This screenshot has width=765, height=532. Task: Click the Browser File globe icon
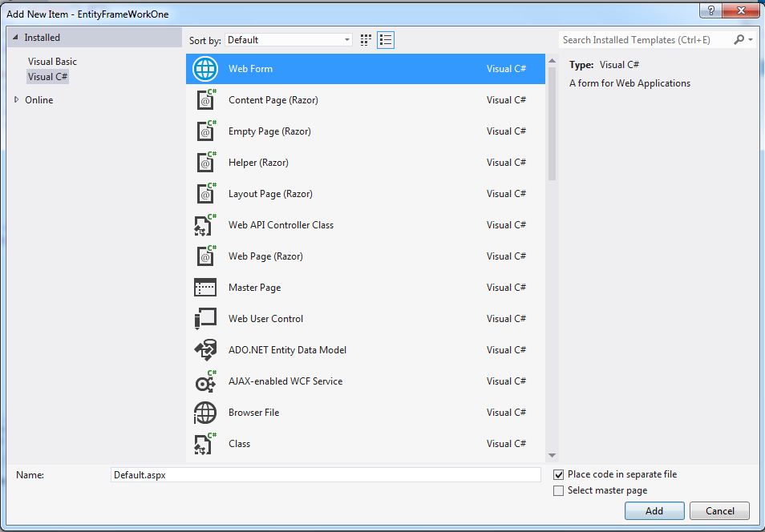[x=205, y=413]
